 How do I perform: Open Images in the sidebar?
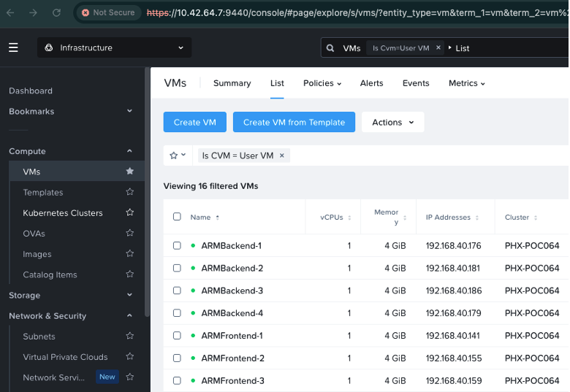pyautogui.click(x=37, y=254)
